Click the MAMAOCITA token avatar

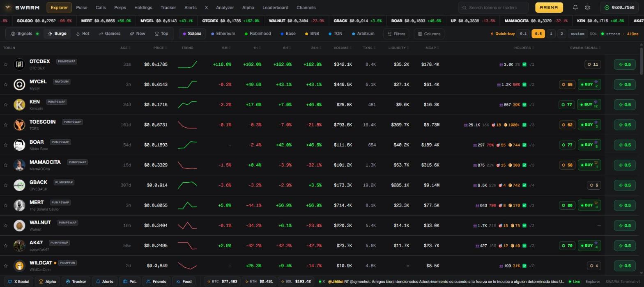coord(19,165)
